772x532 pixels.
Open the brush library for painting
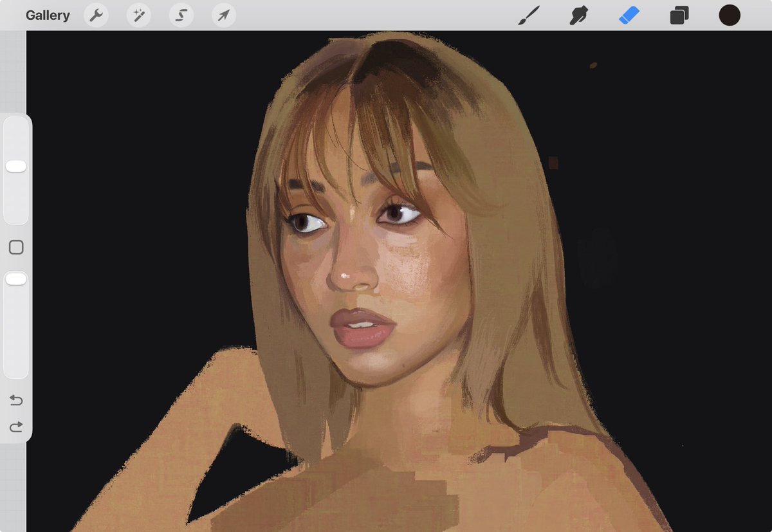click(529, 14)
